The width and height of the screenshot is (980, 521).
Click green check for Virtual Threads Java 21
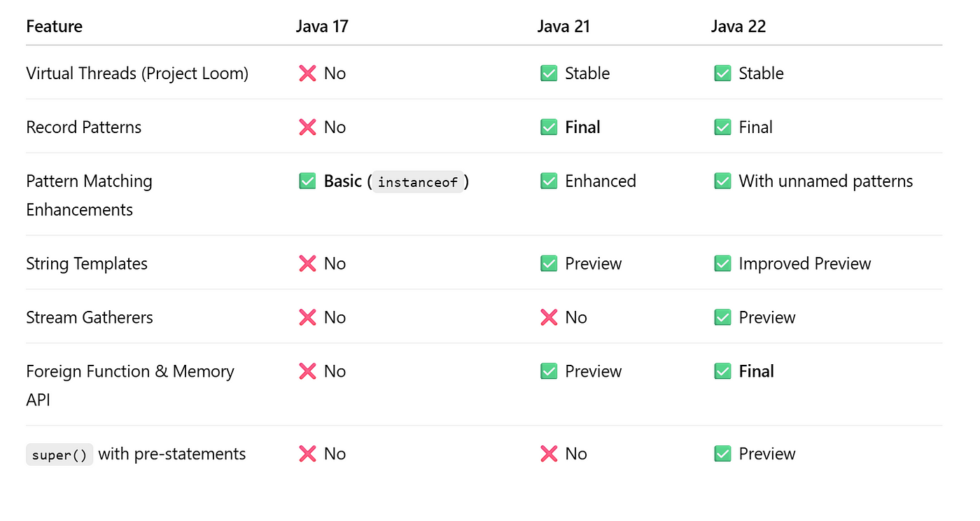(549, 74)
